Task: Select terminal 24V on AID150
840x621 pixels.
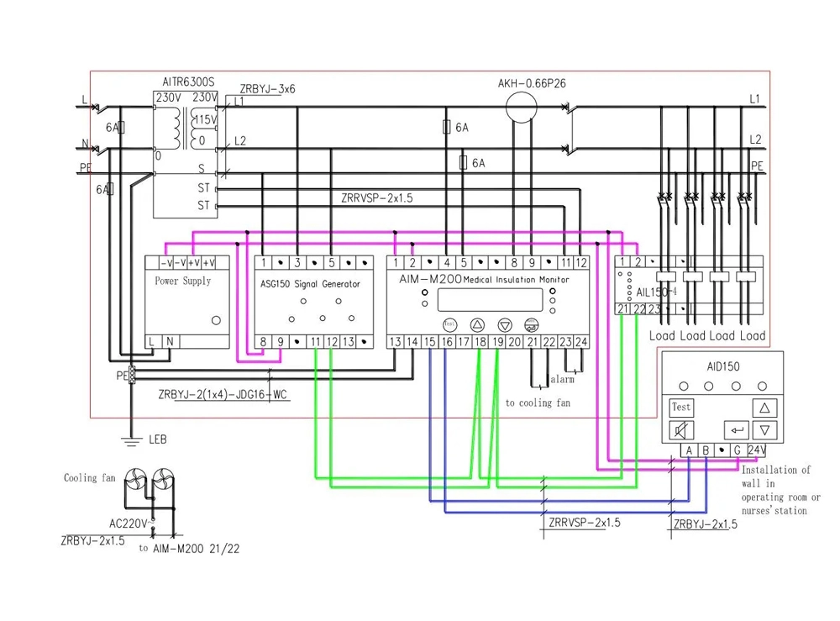Action: (757, 451)
